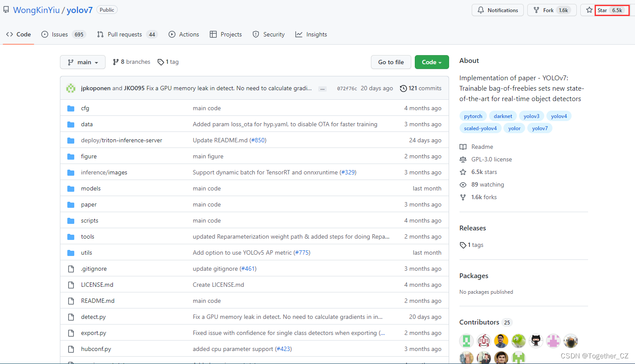Open the green Code dropdown button
Viewport: 635px width, 364px height.
pos(432,62)
